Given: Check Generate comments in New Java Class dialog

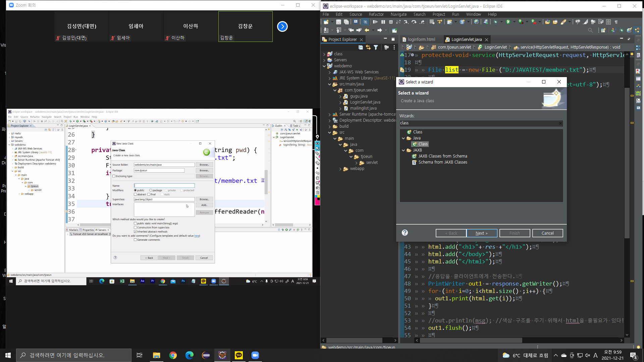Looking at the screenshot, I should 135,240.
